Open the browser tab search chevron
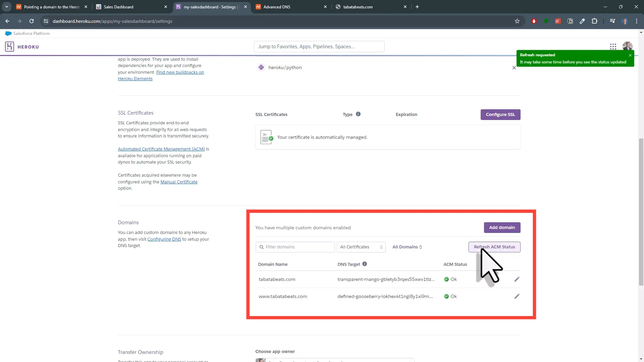The height and width of the screenshot is (362, 644). coord(6,6)
